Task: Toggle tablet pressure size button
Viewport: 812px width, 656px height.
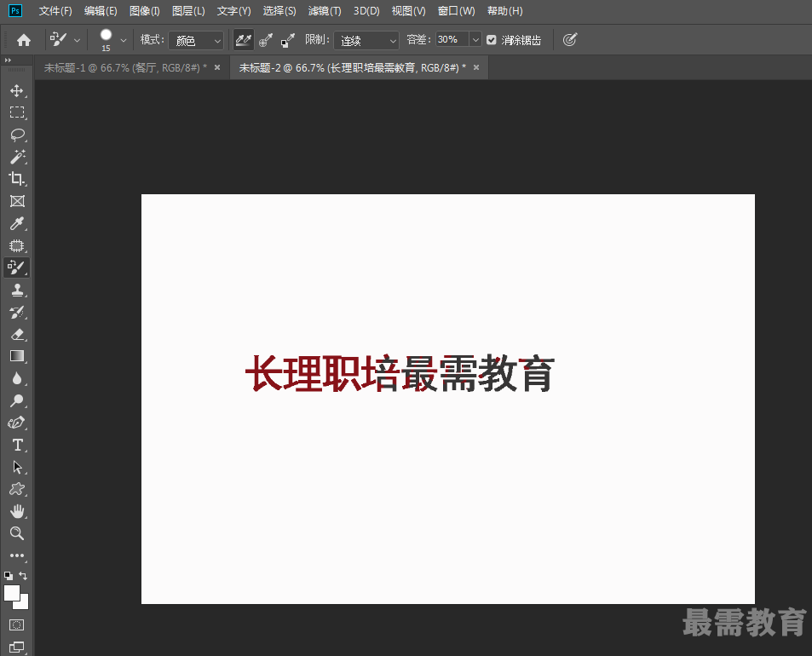Action: [570, 40]
